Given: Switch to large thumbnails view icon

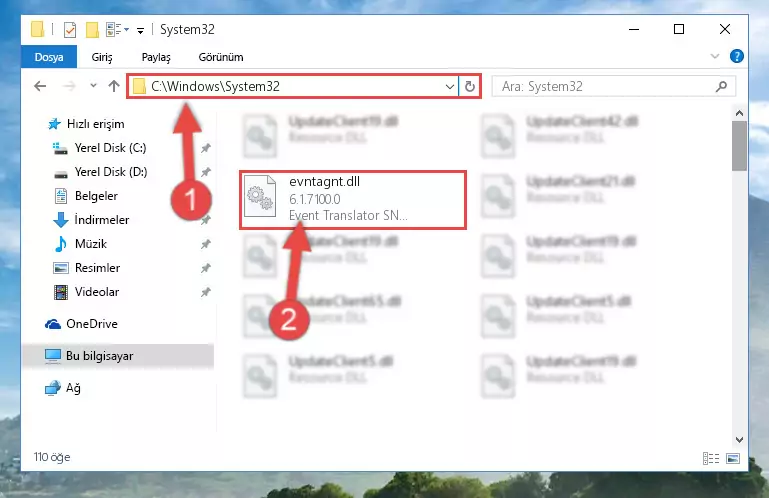Looking at the screenshot, I should coord(733,459).
